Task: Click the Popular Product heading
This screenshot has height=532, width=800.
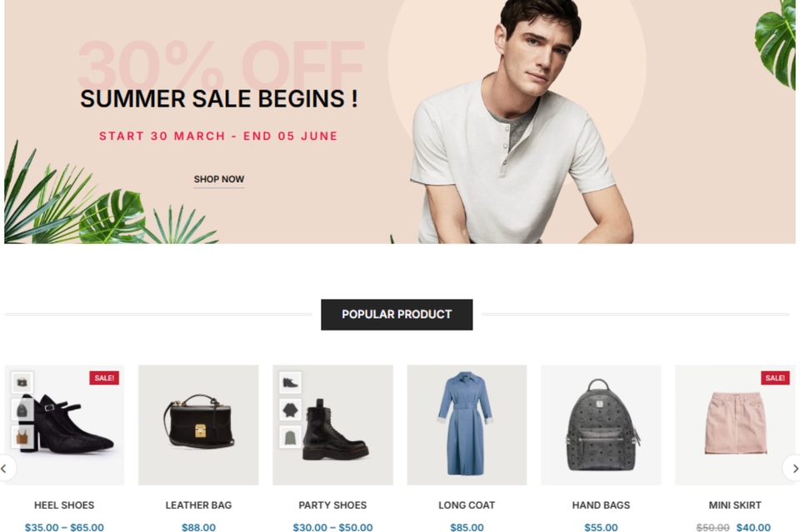Action: coord(397,315)
